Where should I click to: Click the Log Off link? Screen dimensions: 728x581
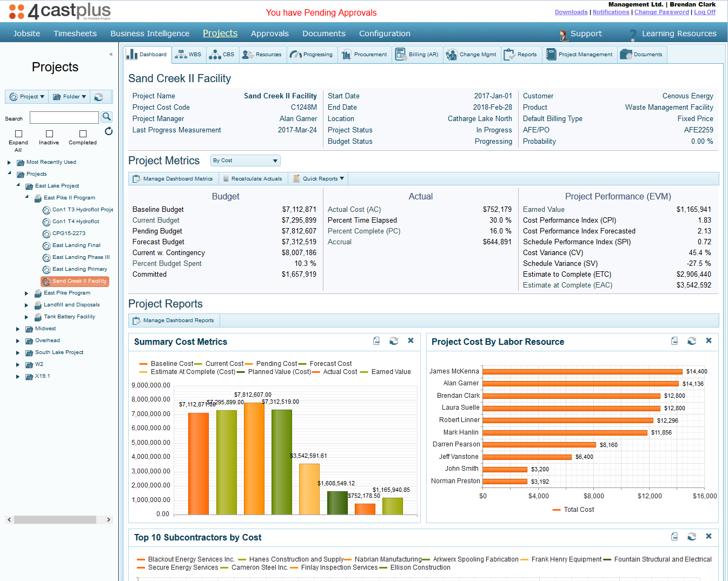[x=705, y=12]
